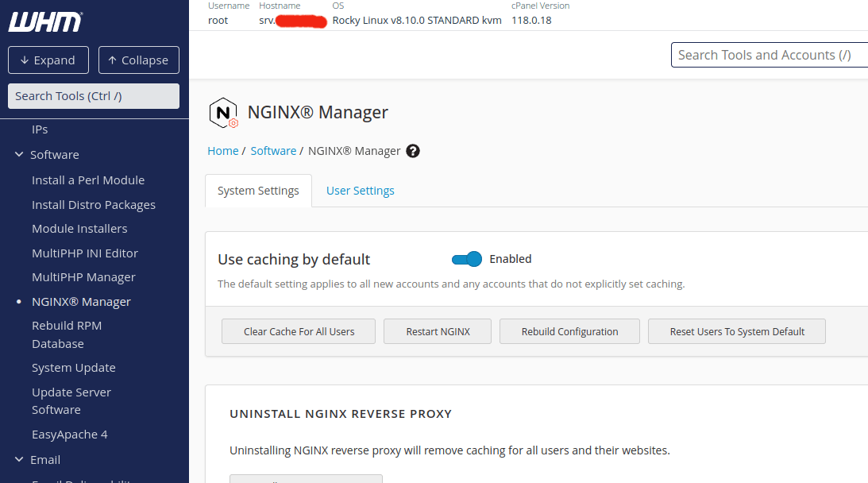
Task: Collapse the Email section chevron
Action: [x=19, y=460]
